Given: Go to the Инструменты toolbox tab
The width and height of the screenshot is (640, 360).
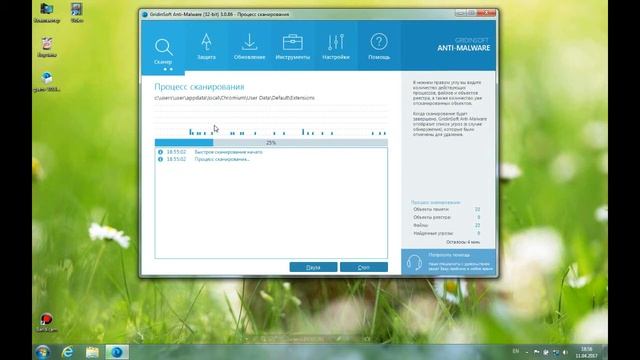Looking at the screenshot, I should [293, 46].
